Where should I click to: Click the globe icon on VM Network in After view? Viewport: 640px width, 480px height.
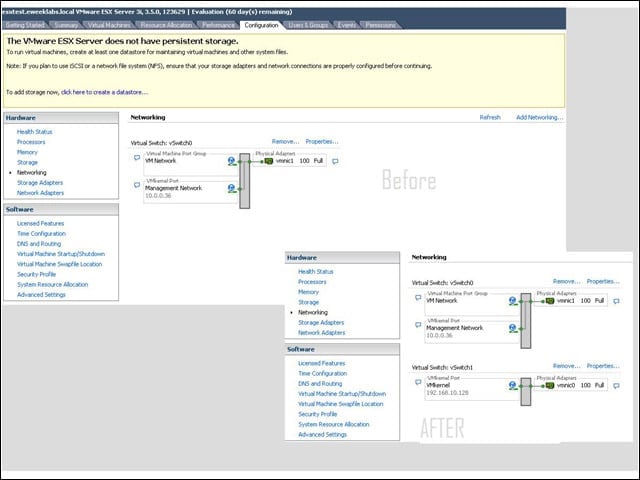point(513,301)
